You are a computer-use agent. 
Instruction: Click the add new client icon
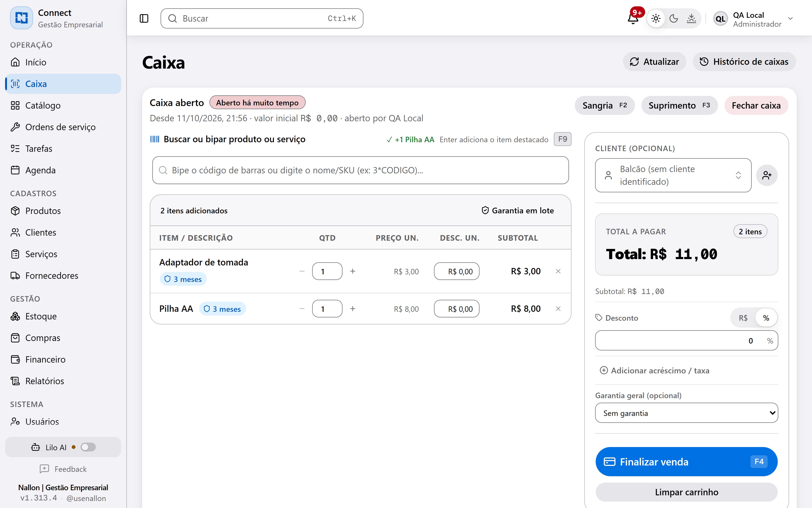pyautogui.click(x=767, y=175)
